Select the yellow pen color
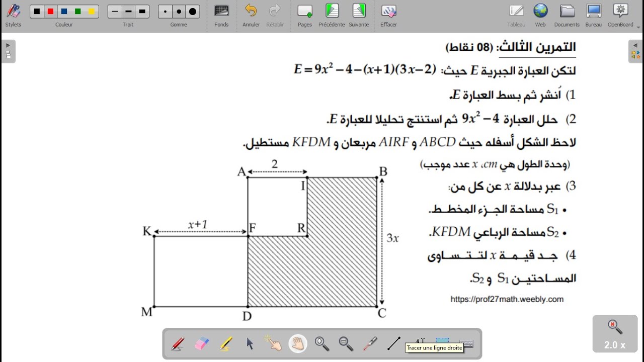This screenshot has width=644, height=362. (91, 12)
